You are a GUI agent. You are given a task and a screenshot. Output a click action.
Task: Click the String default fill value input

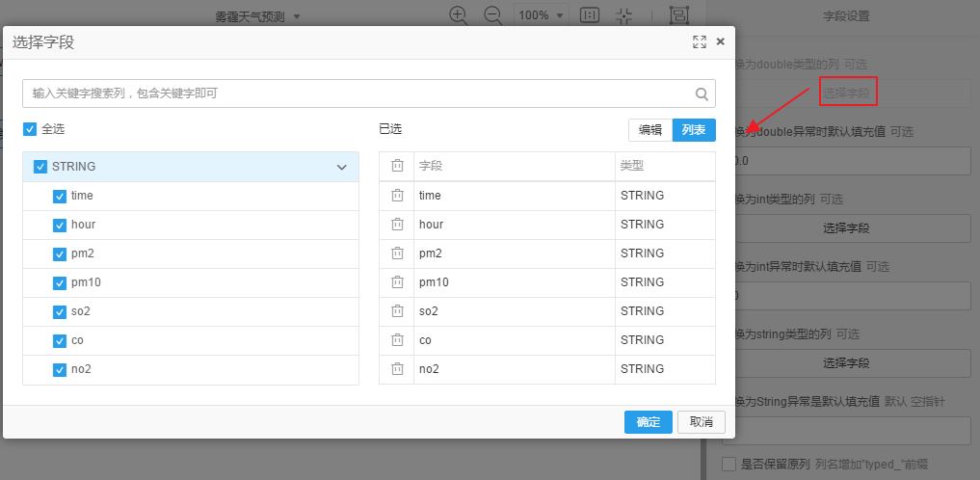846,431
